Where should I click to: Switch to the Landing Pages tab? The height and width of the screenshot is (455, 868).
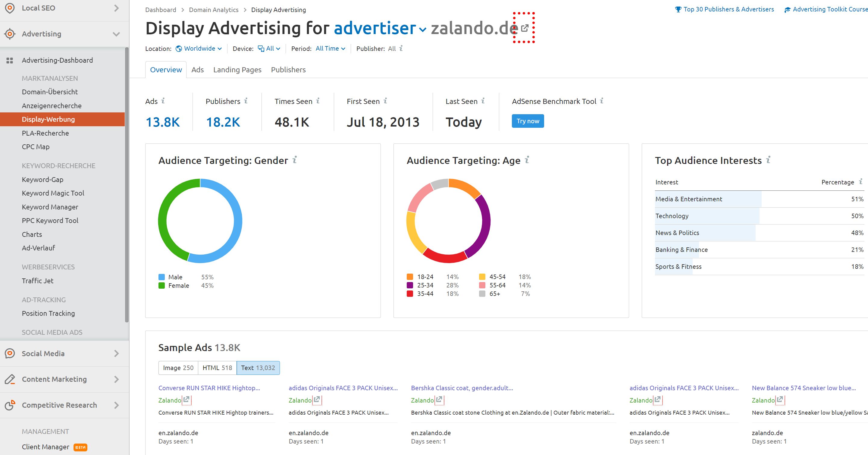[x=237, y=70]
